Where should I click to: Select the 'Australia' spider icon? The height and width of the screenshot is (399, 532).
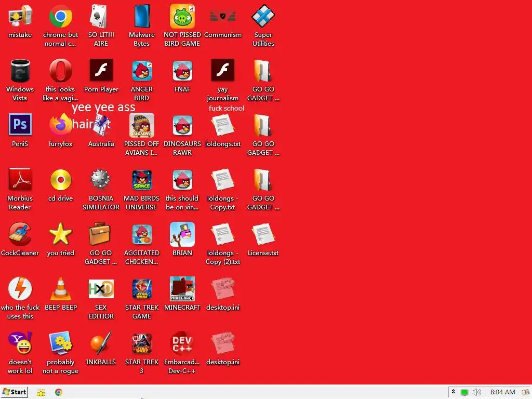coord(101,125)
